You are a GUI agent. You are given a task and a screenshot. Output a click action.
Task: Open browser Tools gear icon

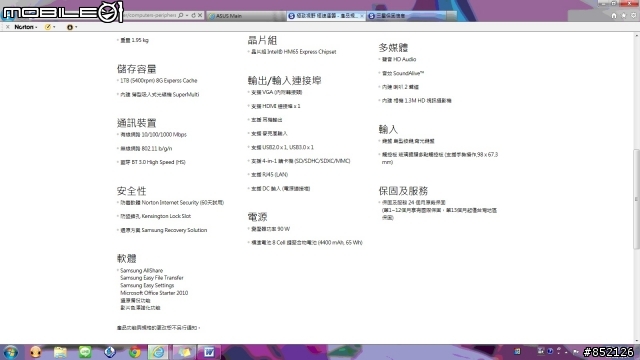tap(633, 16)
